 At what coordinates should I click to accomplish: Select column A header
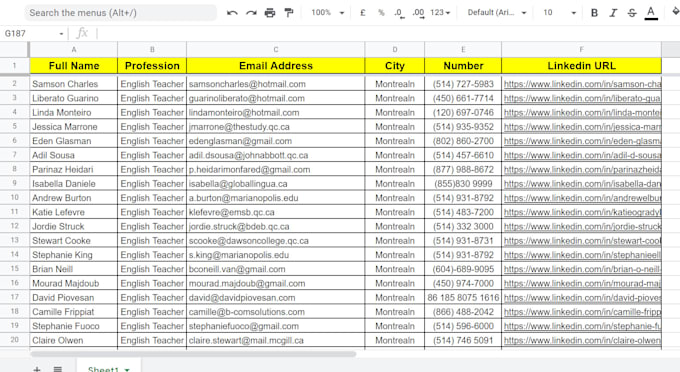(x=74, y=49)
